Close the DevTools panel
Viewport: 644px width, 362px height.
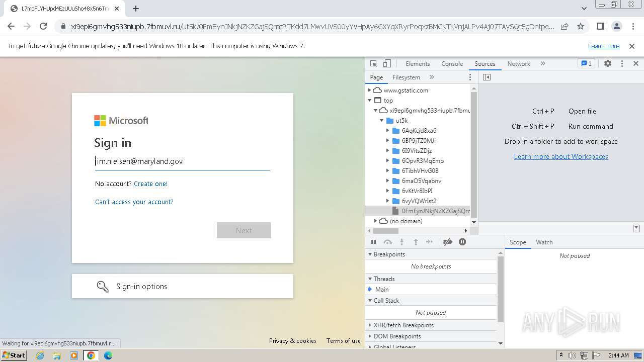coord(635,64)
